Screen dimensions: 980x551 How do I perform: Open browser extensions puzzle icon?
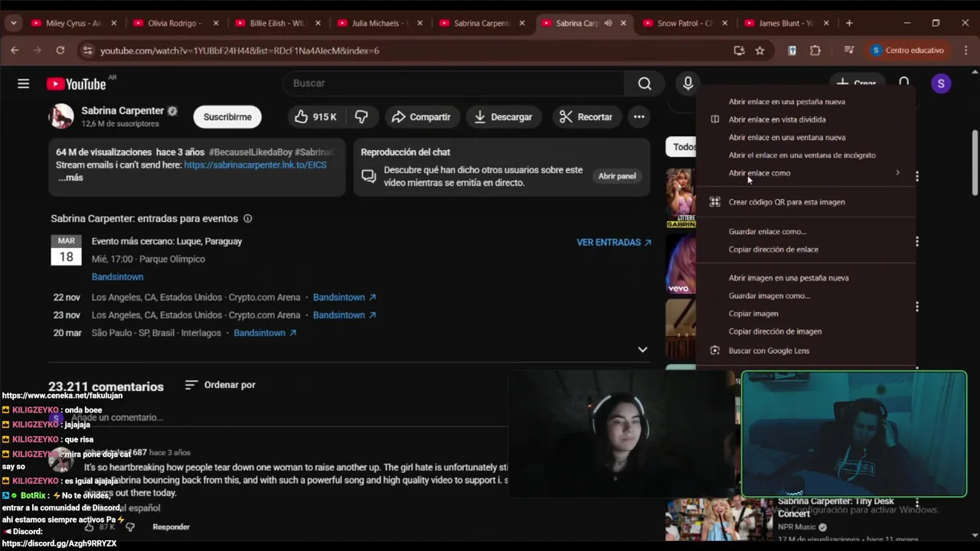click(815, 51)
